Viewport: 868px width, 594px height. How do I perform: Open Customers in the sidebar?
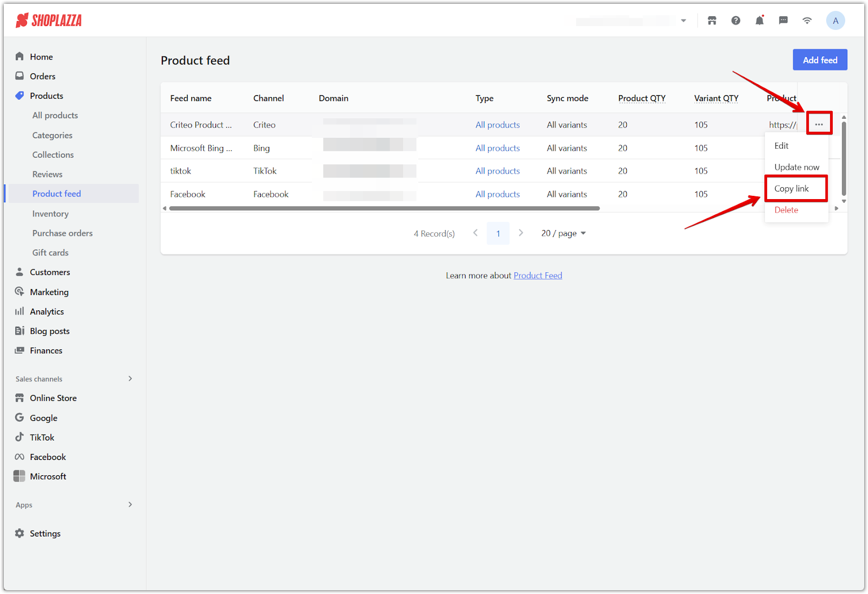[x=50, y=272]
